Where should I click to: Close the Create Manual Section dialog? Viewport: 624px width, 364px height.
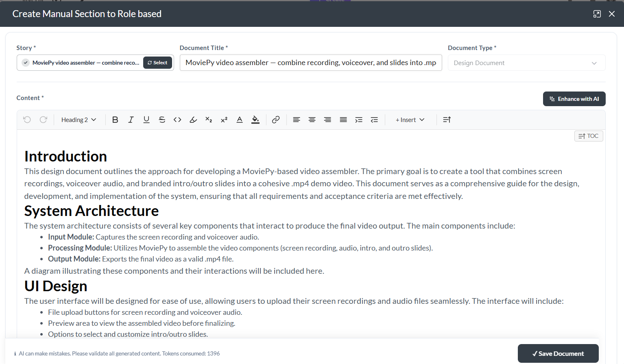point(611,14)
